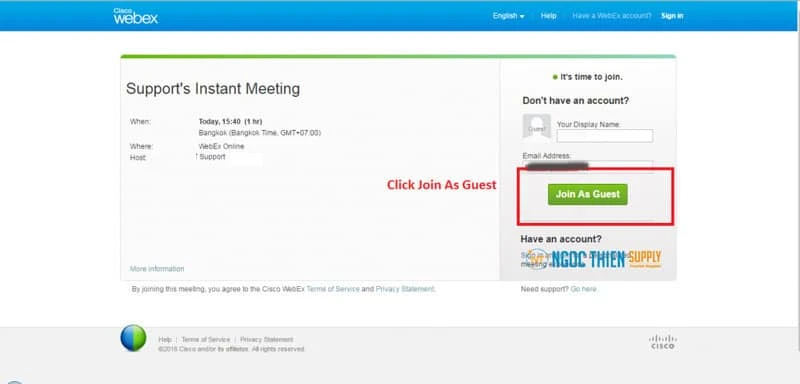Click the Don't have an account? heading

tap(576, 101)
